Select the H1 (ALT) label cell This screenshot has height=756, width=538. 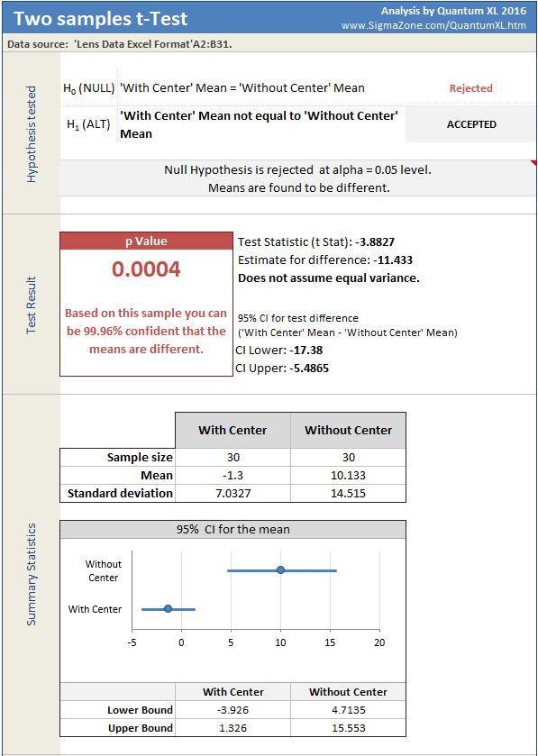pyautogui.click(x=88, y=124)
